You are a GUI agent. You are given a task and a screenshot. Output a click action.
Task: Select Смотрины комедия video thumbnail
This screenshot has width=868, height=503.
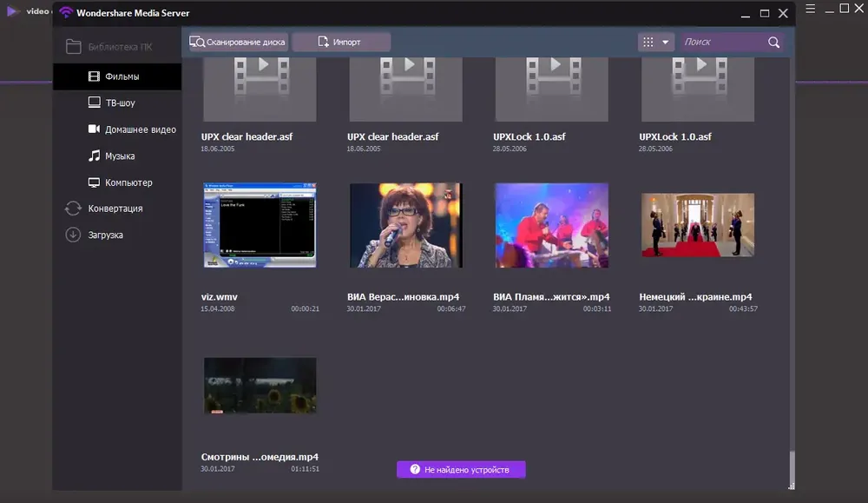point(260,386)
